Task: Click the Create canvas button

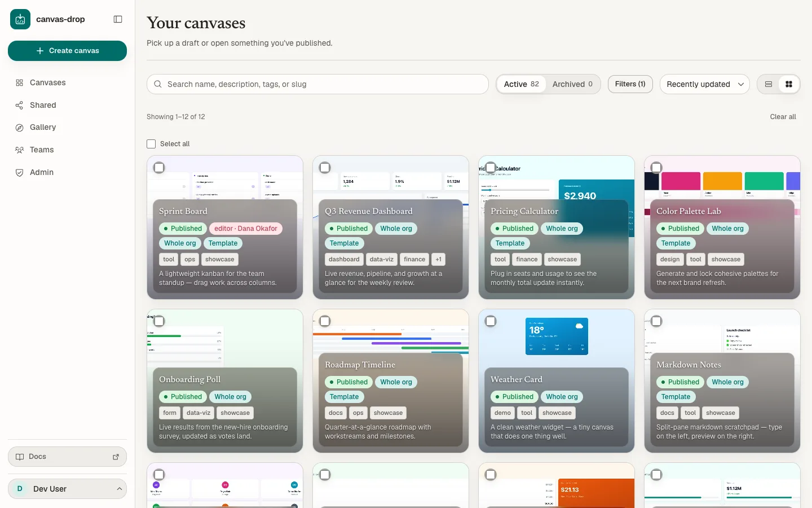Action: click(x=67, y=51)
